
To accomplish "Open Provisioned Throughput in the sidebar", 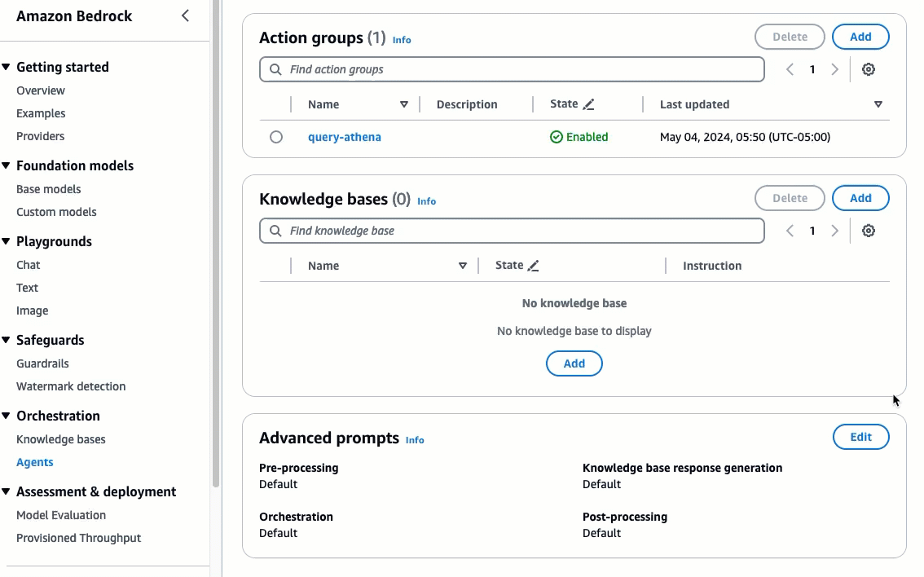I will (x=78, y=538).
